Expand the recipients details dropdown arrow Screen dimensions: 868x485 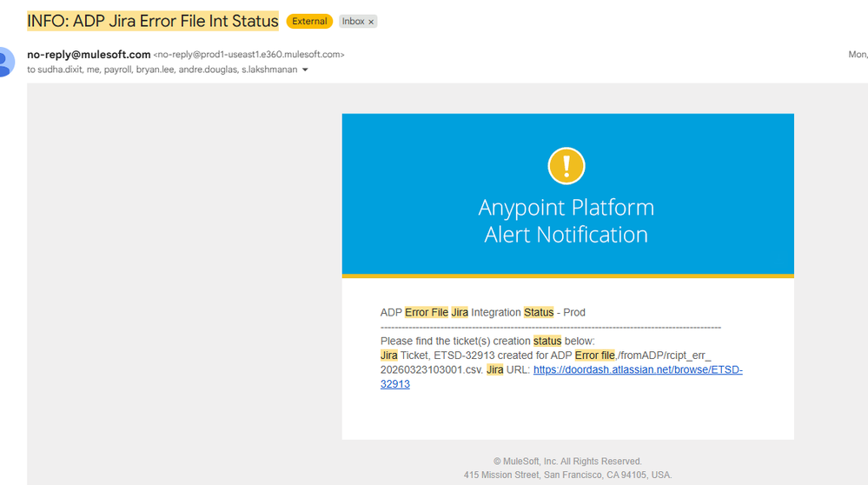coord(305,70)
